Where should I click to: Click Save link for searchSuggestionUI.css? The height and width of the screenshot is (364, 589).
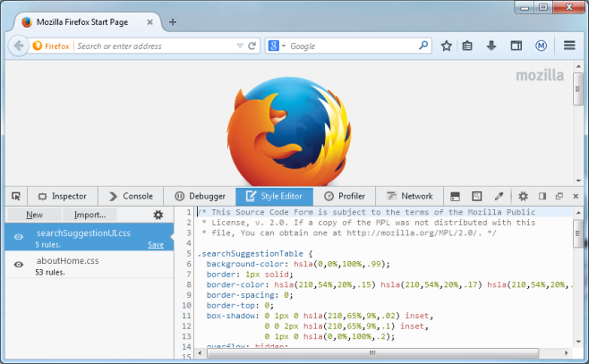click(x=156, y=244)
